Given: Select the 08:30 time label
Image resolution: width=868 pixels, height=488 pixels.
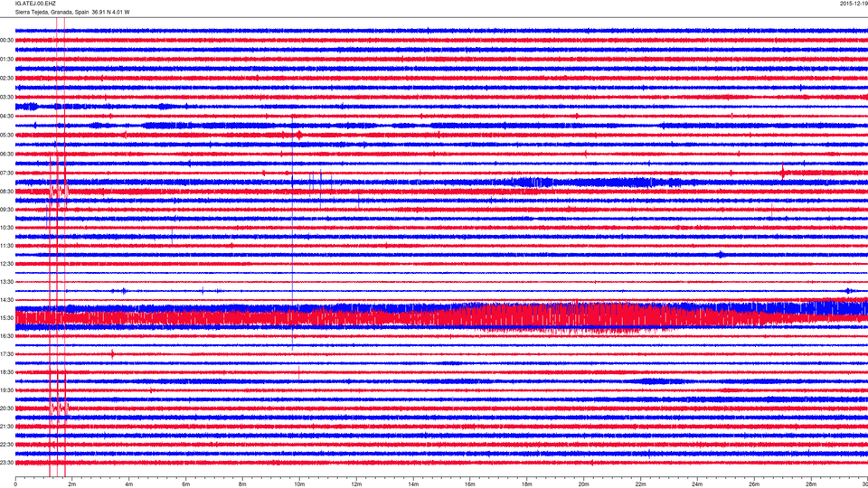Looking at the screenshot, I should point(6,192).
